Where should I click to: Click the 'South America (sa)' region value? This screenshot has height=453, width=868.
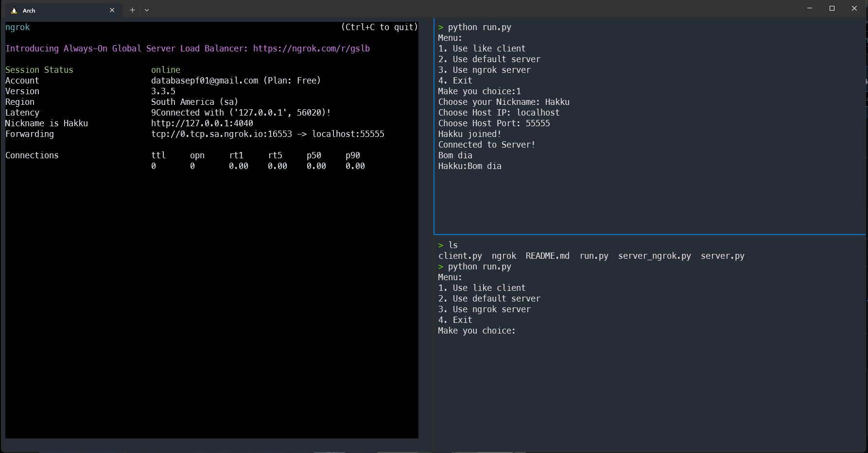195,102
